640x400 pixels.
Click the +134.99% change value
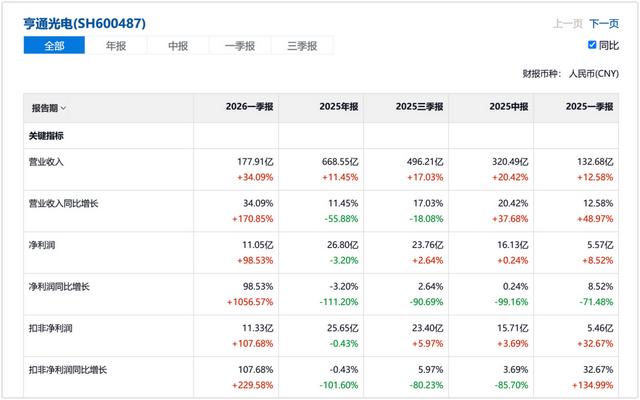point(593,386)
